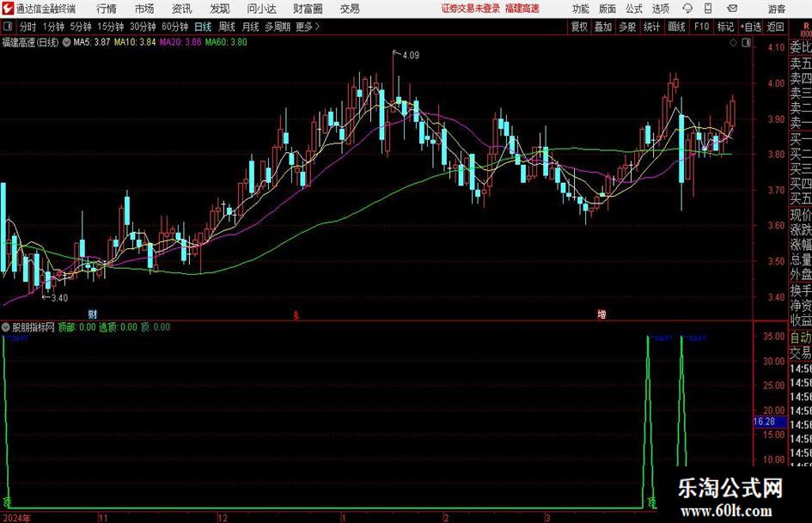Click the 增 event marker on timeline
This screenshot has height=523, width=812.
pos(601,314)
